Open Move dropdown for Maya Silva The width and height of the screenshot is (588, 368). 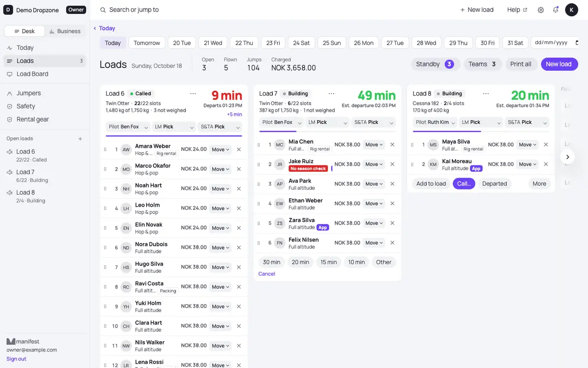coord(528,145)
